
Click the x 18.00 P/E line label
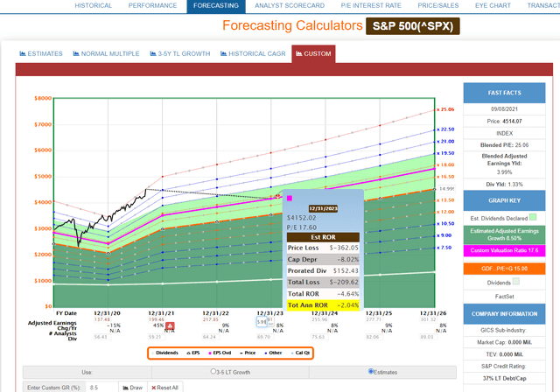click(x=445, y=165)
